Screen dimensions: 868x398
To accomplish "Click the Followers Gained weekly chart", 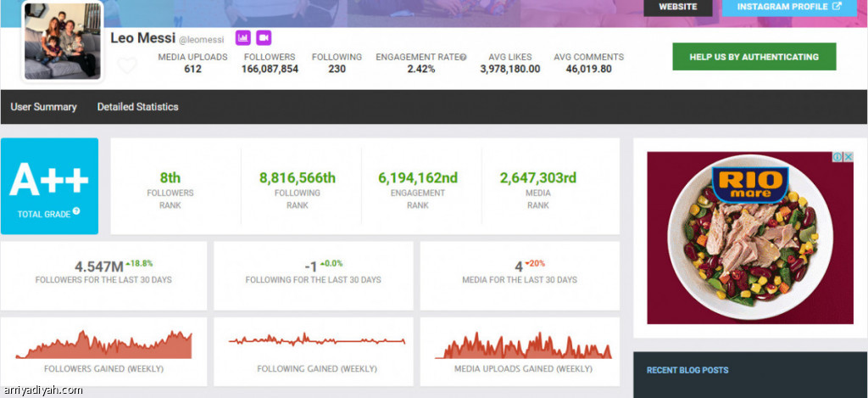I will tap(103, 345).
